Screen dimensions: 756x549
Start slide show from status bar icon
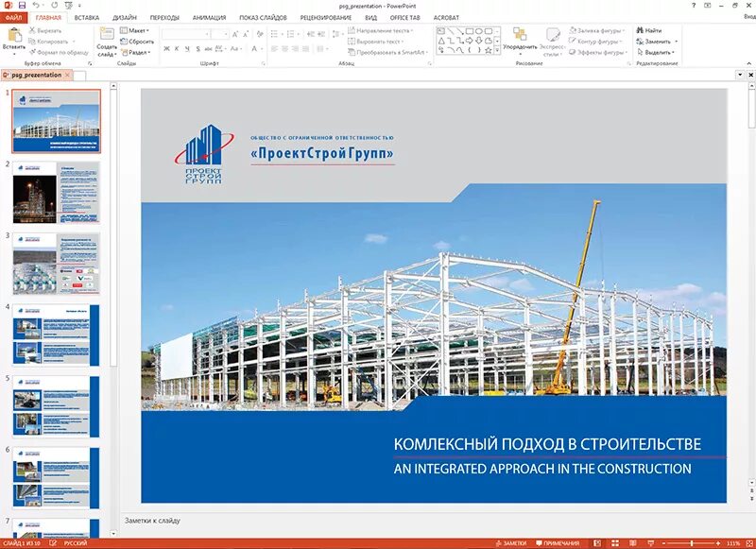(x=650, y=543)
